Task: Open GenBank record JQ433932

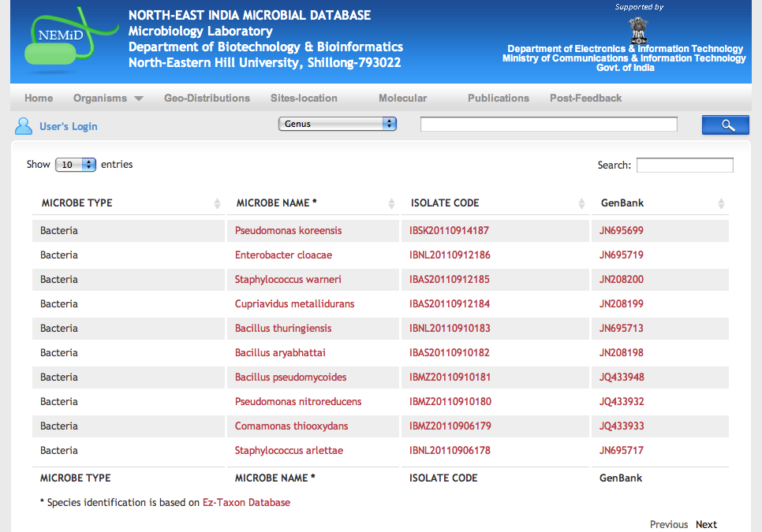Action: [x=622, y=401]
